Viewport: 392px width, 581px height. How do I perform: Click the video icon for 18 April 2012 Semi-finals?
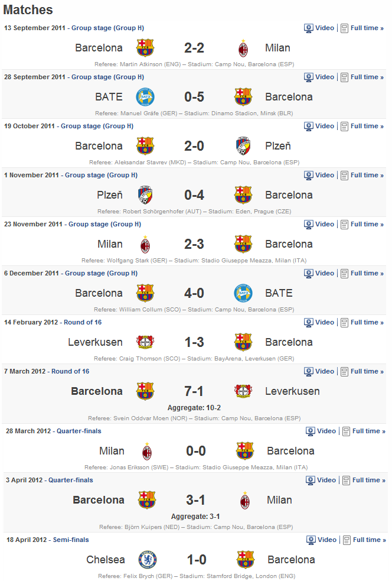pyautogui.click(x=311, y=540)
